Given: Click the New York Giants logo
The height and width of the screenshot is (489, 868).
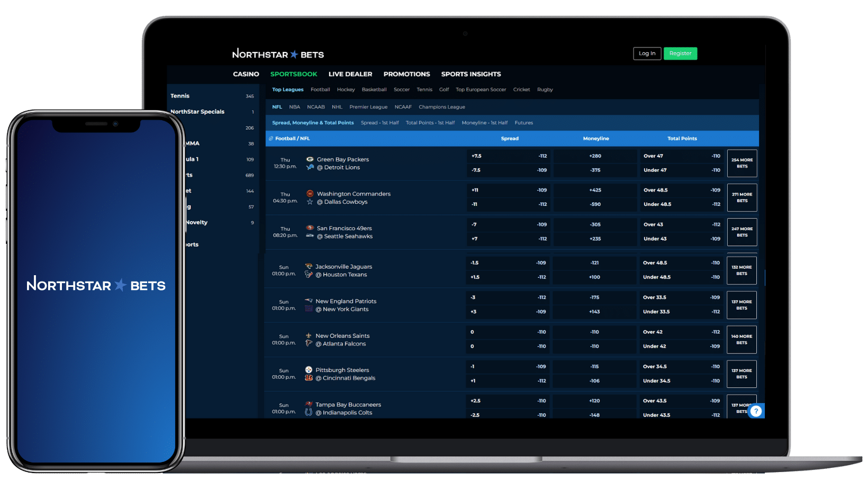Looking at the screenshot, I should [x=309, y=309].
